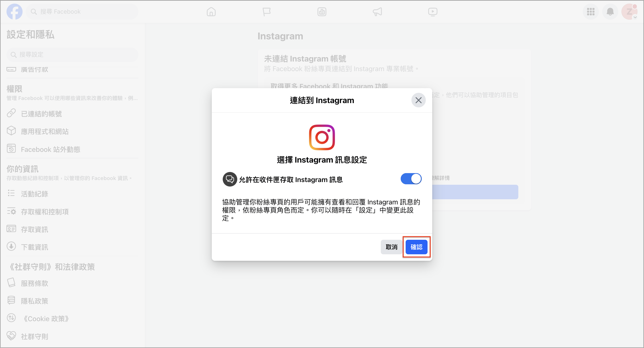This screenshot has width=644, height=348.
Task: Click the blue 確認 button
Action: click(416, 247)
